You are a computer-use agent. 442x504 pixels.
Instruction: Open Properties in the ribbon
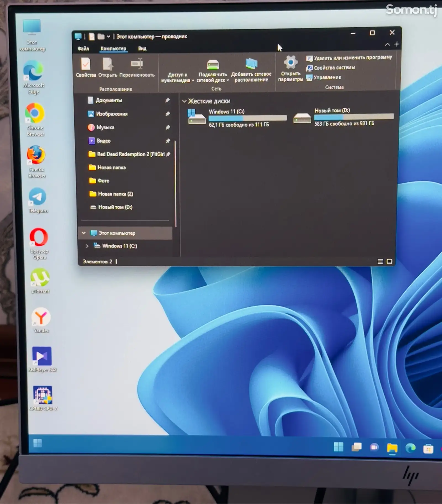point(86,67)
